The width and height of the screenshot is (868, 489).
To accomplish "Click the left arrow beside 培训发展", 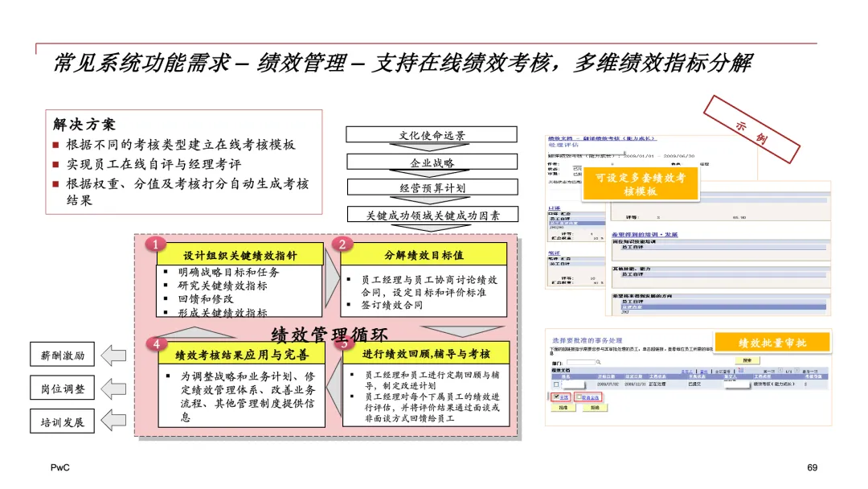I will pyautogui.click(x=114, y=420).
